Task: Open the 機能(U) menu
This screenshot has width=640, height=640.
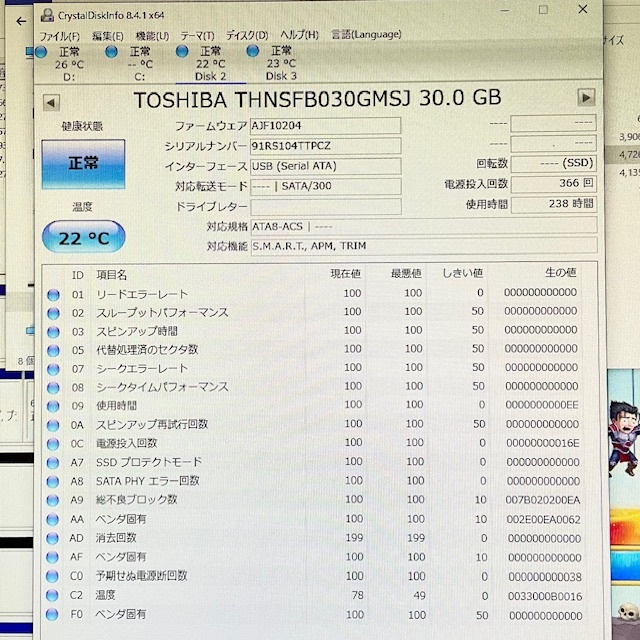Action: click(x=152, y=36)
